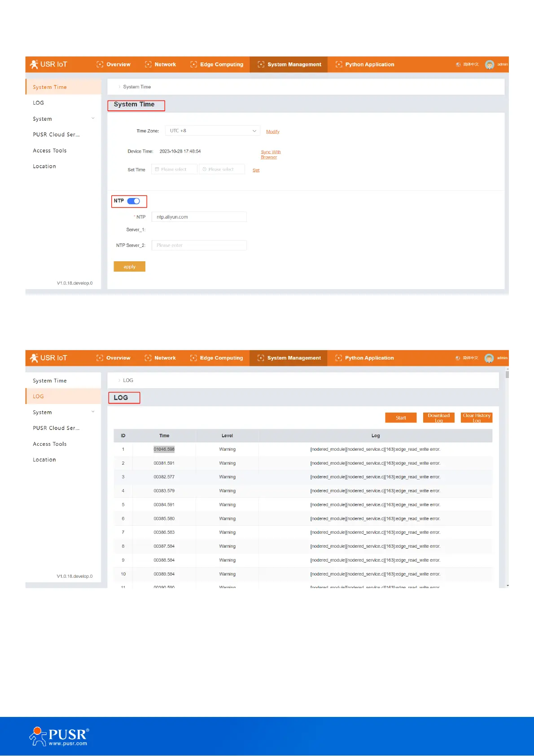Click the Level column header in the log table
The width and height of the screenshot is (534, 756).
[x=227, y=436]
